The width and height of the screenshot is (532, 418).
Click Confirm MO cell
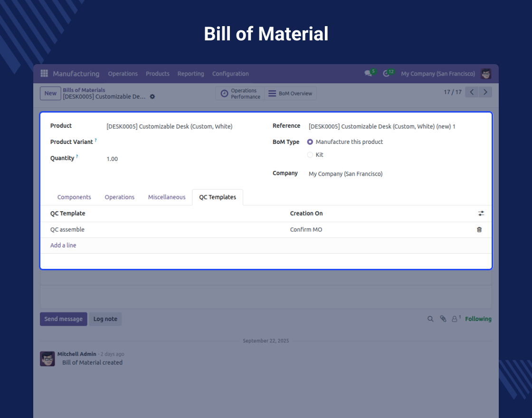click(306, 230)
